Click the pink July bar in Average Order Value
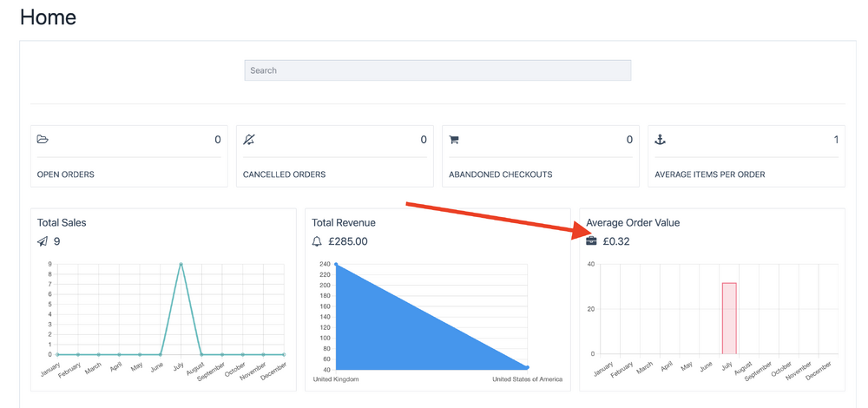The image size is (868, 408). pos(729,319)
